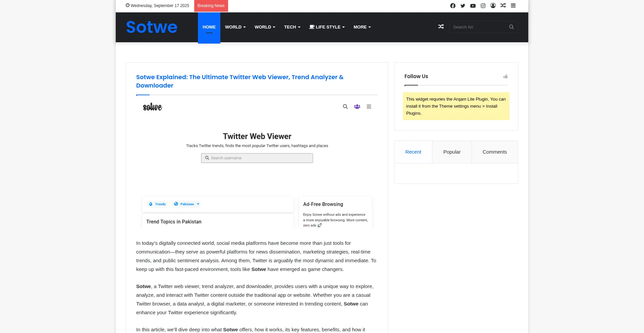This screenshot has height=333, width=644.
Task: Click the thumbs-up icon in Follow Us widget
Action: (505, 76)
